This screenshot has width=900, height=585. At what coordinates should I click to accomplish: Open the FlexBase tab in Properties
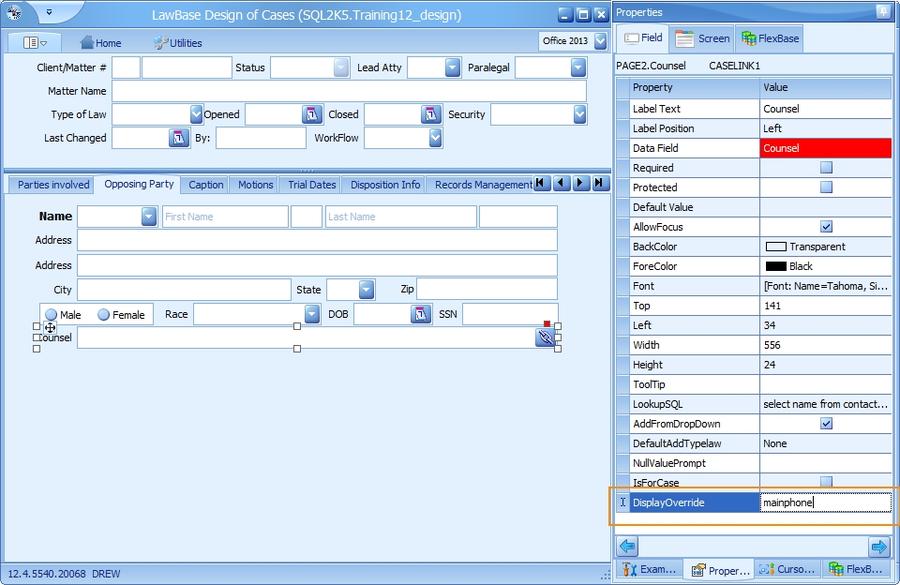770,38
